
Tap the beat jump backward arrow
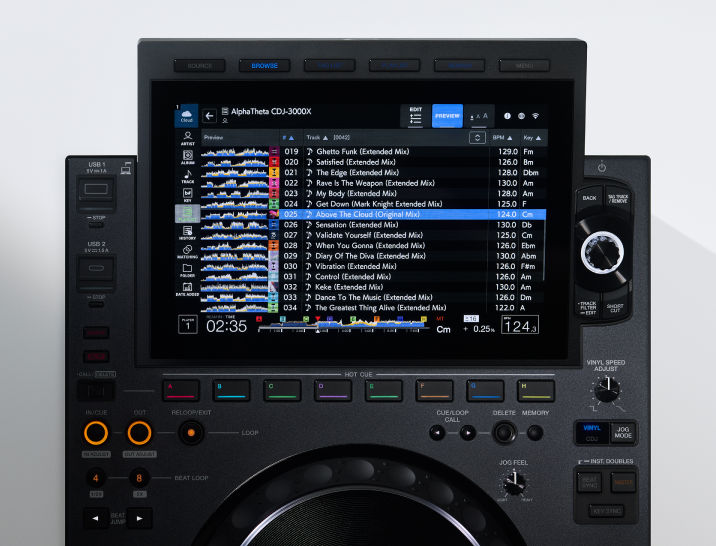(95, 518)
